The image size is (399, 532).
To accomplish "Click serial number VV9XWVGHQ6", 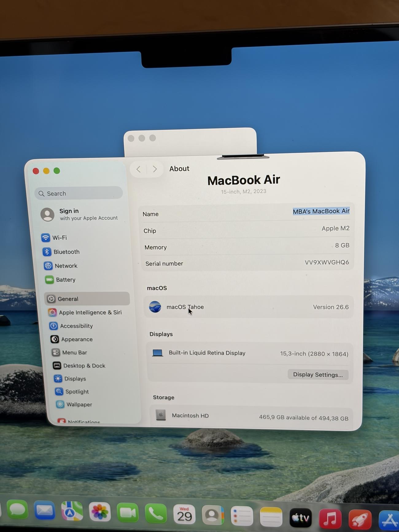I will point(327,262).
